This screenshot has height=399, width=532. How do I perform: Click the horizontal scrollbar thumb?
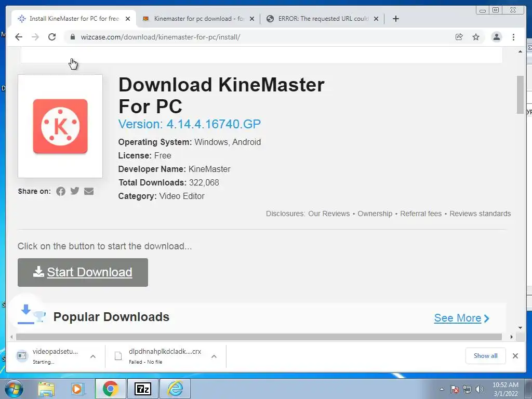(x=259, y=337)
